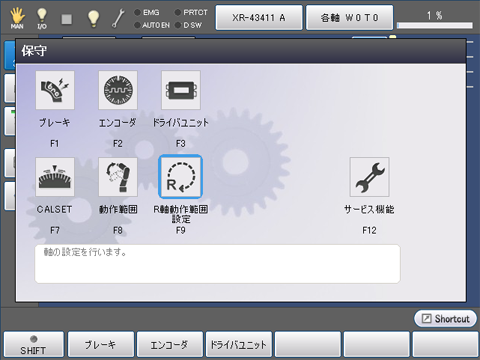
Task: Click the wrench tool icon in top bar
Action: [118, 18]
